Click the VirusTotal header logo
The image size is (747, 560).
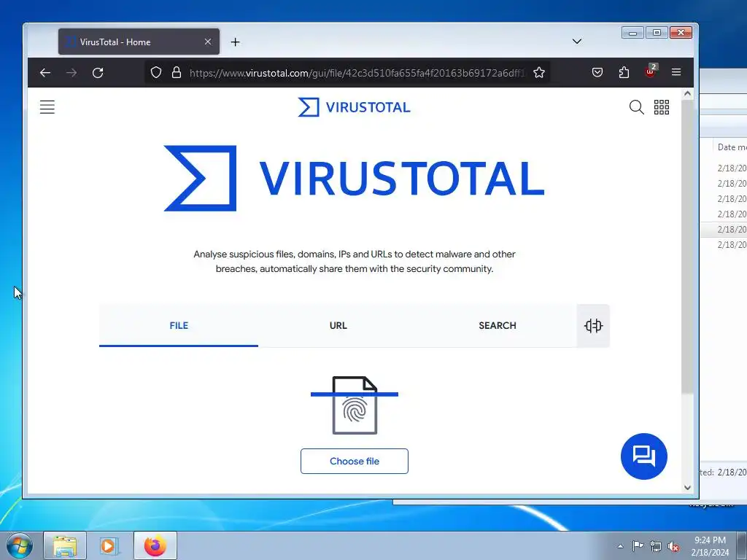(x=354, y=107)
